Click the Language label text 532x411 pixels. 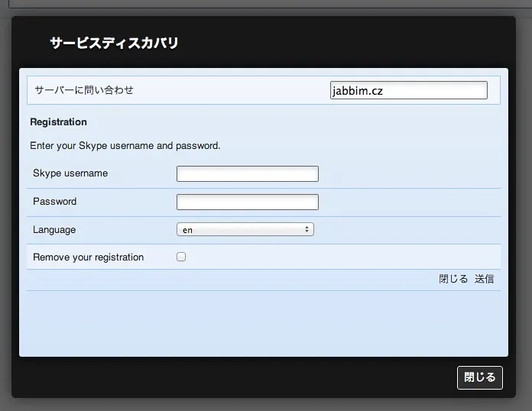(54, 230)
